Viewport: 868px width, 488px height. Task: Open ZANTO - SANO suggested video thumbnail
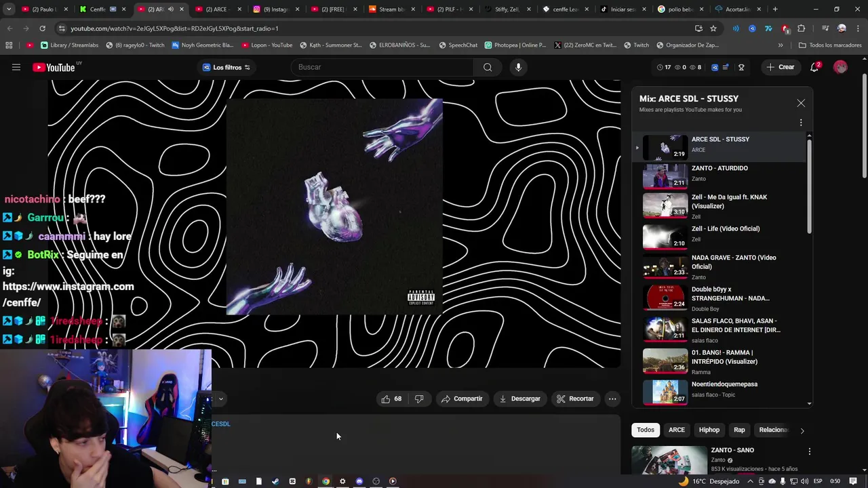click(x=669, y=460)
